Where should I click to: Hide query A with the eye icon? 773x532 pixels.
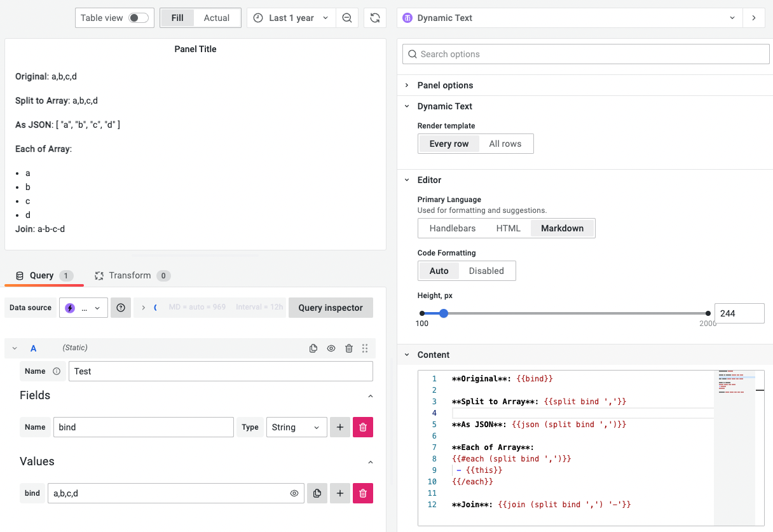331,348
